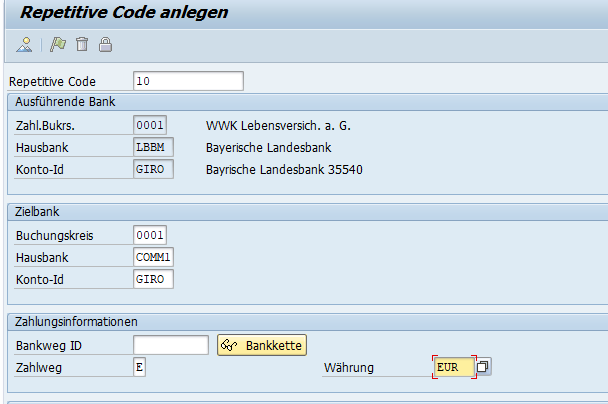
Task: Click the Zahlungsinformationen group header
Action: (x=76, y=321)
